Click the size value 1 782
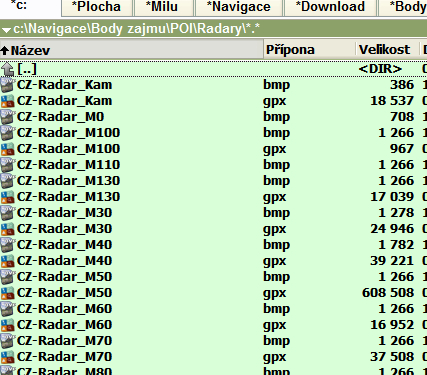 coord(396,245)
